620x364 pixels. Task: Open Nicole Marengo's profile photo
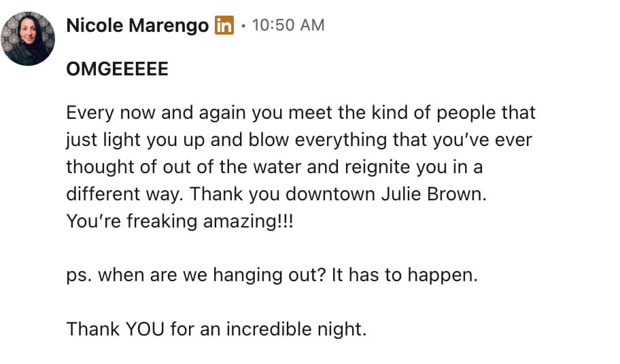[x=28, y=39]
